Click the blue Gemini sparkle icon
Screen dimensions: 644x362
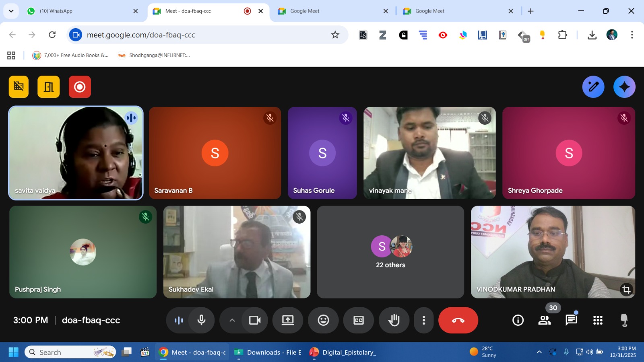(x=624, y=87)
